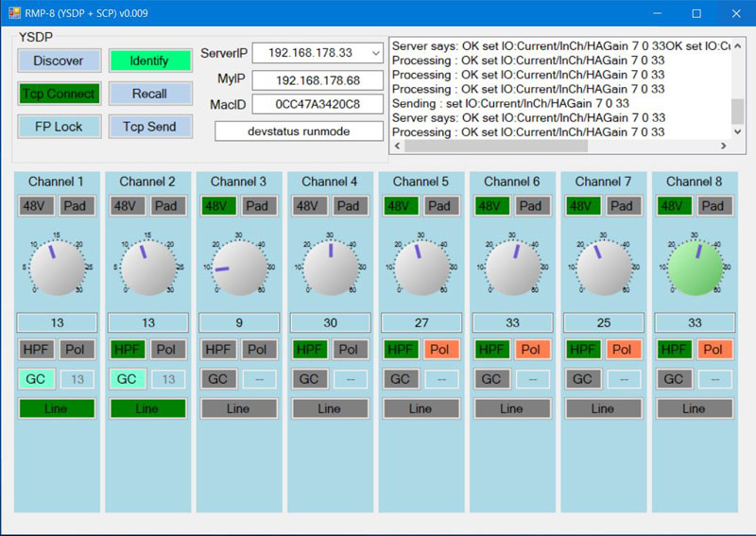
Task: Click Channel 6 gain knob
Action: click(512, 268)
